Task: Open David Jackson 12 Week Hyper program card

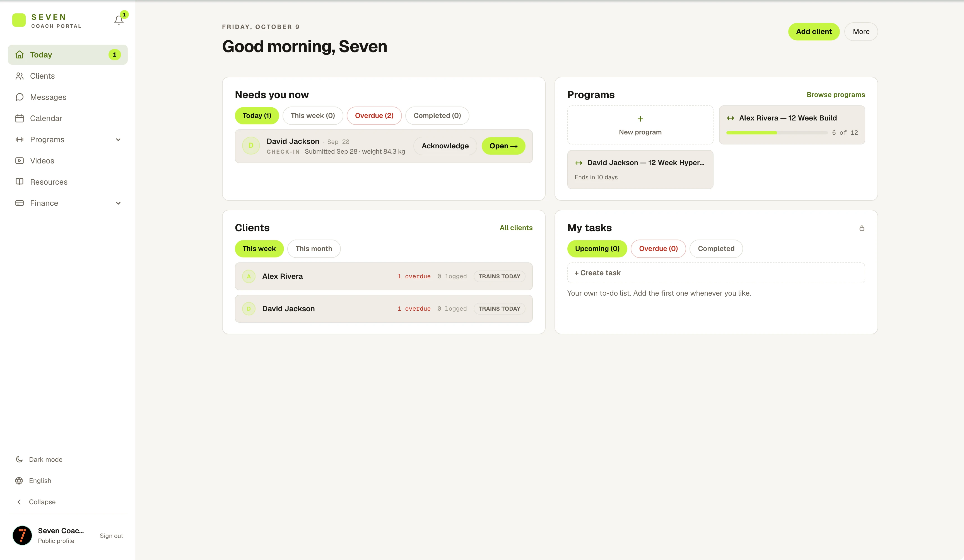Action: pos(640,170)
